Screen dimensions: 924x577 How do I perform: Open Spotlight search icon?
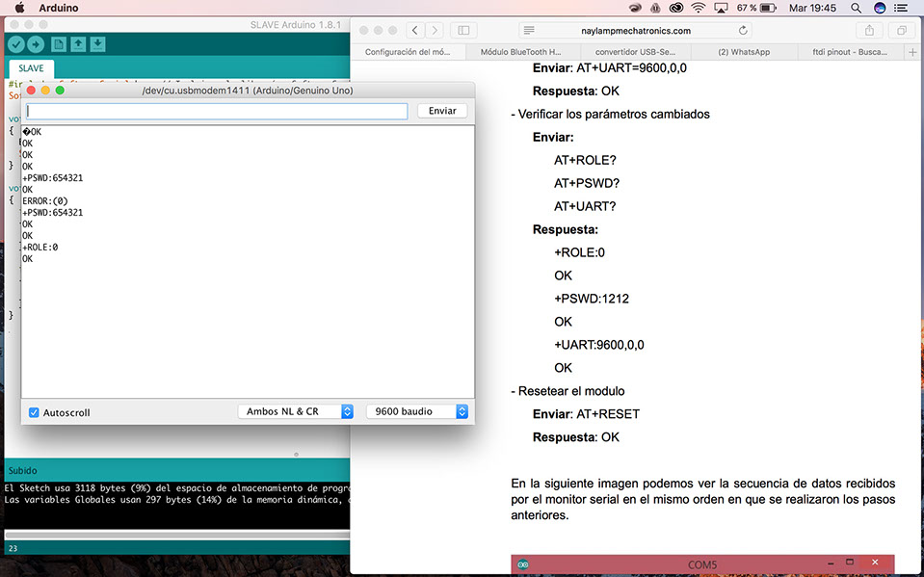click(x=857, y=8)
